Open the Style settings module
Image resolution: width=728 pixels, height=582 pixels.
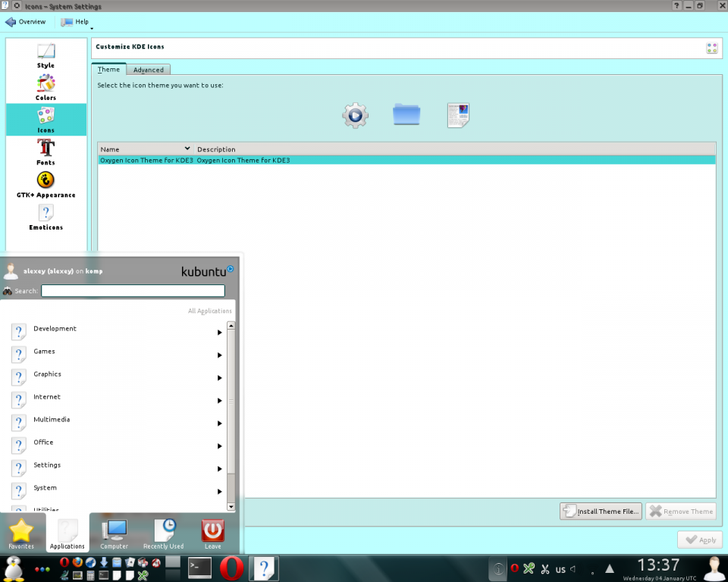(x=46, y=55)
